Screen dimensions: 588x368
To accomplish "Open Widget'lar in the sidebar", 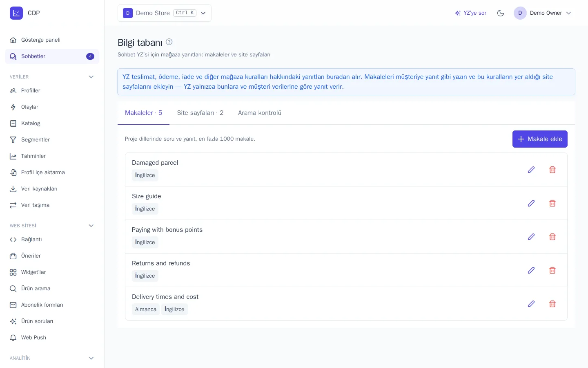I will pos(52,272).
